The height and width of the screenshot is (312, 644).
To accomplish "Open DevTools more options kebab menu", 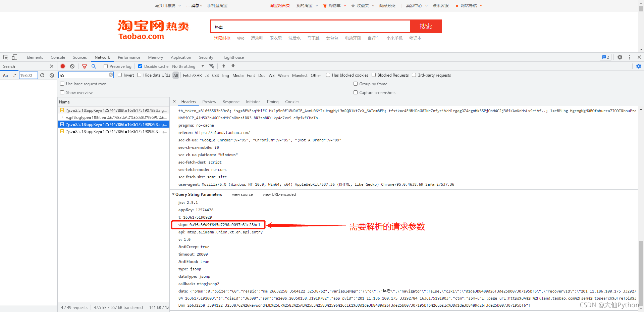I will 629,57.
